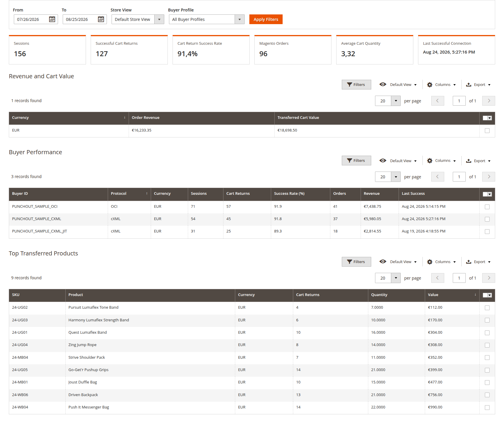Open Export menu in Revenue and Cart Value
This screenshot has height=432, width=504.
478,85
